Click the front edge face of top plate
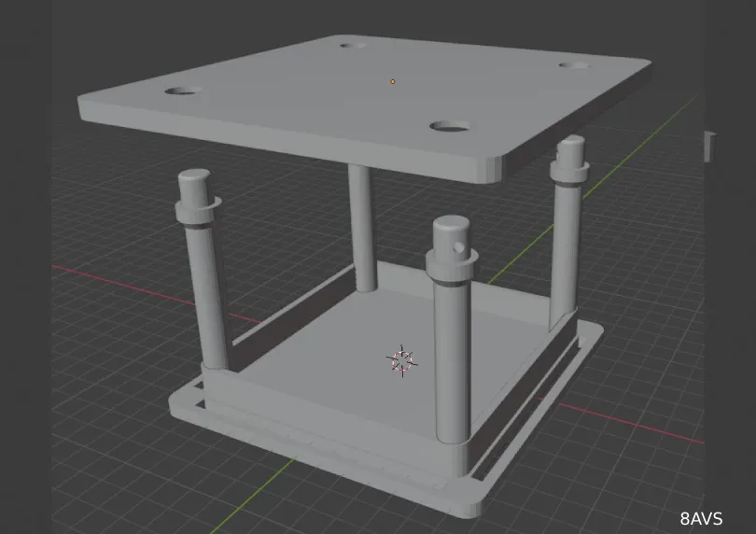 280,142
